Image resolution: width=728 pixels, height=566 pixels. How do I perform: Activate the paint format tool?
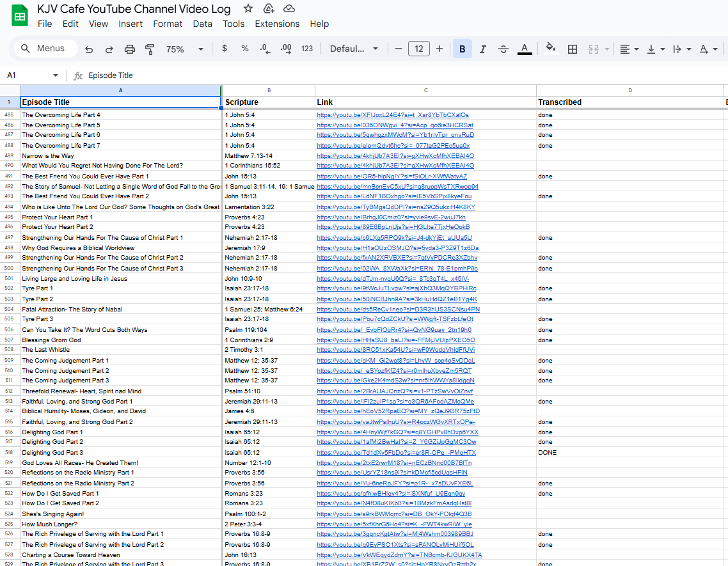(x=150, y=49)
